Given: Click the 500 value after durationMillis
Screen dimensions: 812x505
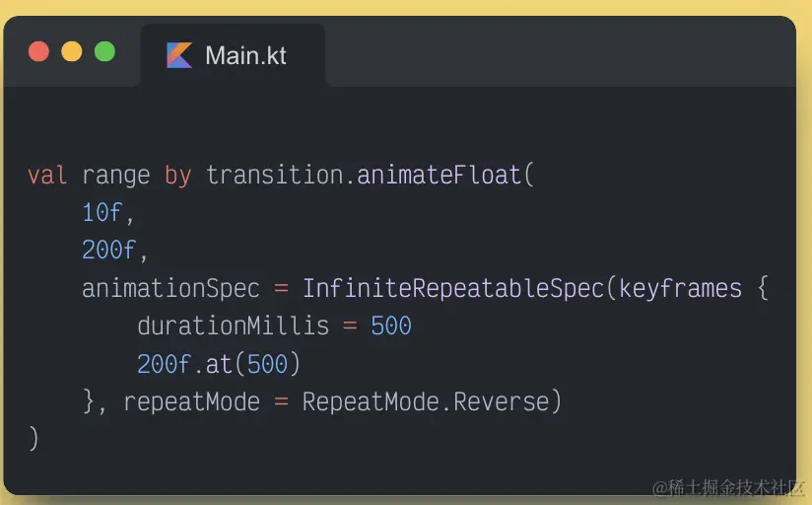Looking at the screenshot, I should pos(391,325).
